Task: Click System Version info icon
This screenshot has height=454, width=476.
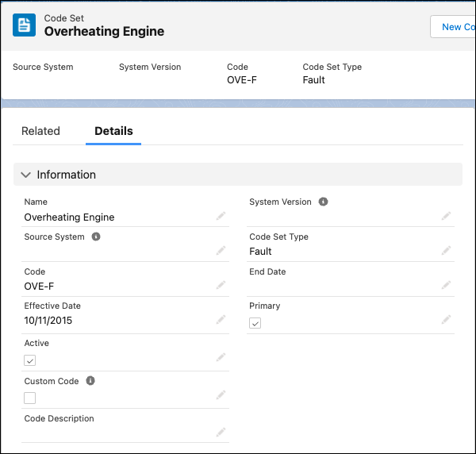Action: point(323,202)
